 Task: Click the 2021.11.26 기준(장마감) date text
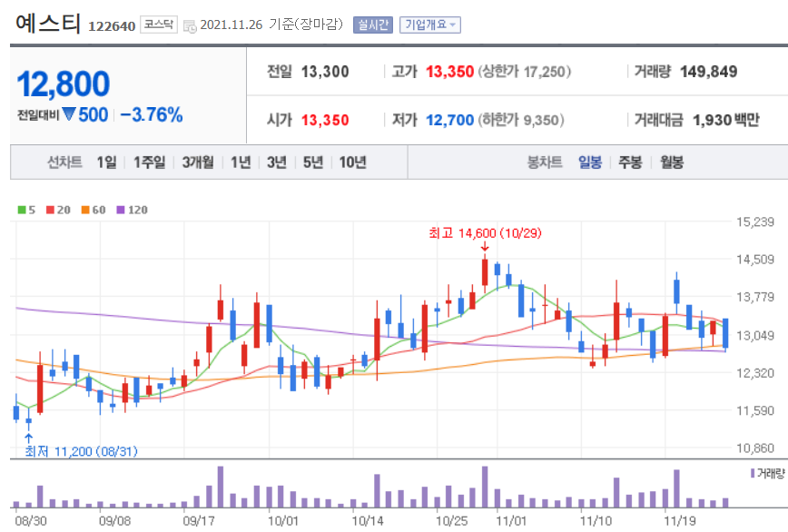[x=271, y=25]
